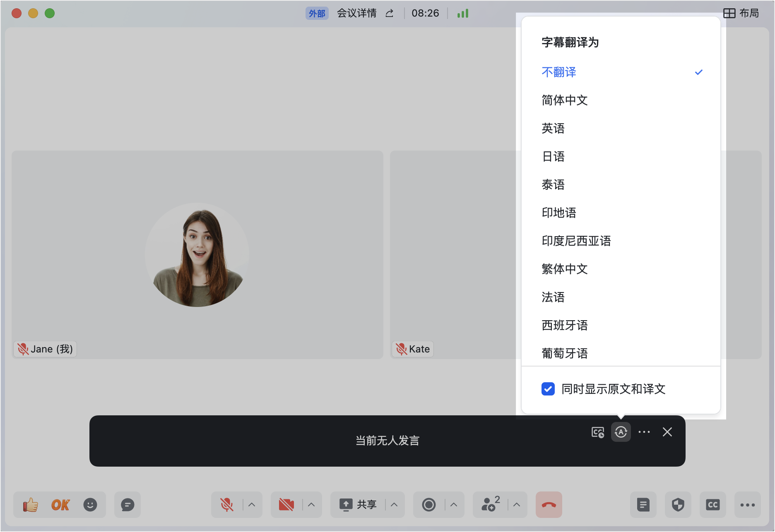Turn on the camera
Viewport: 775px width, 532px height.
tap(286, 505)
